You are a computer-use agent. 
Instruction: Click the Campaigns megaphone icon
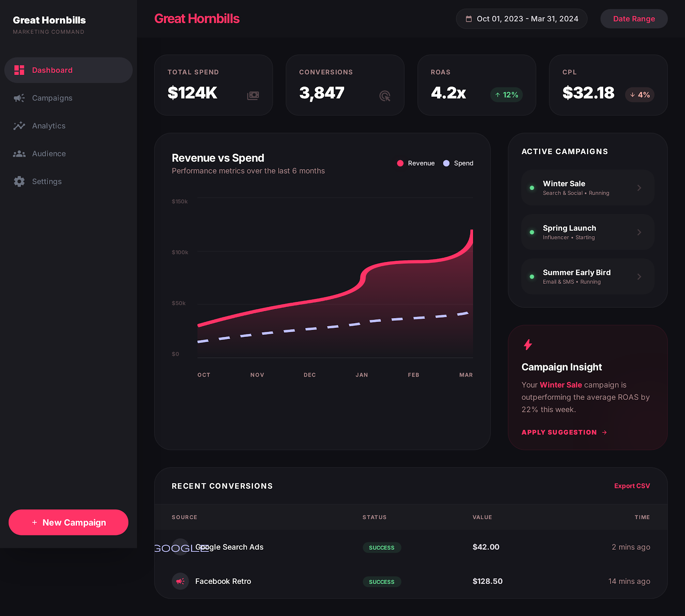click(x=19, y=98)
